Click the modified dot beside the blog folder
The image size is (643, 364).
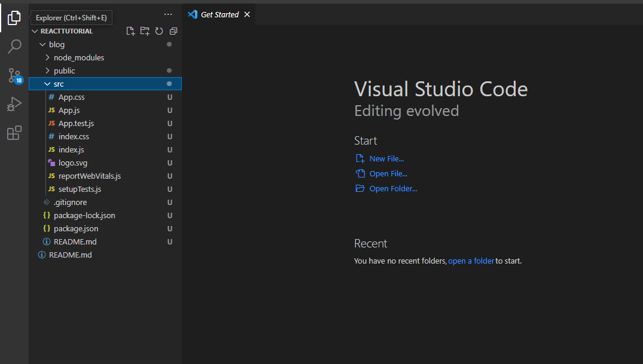point(169,44)
